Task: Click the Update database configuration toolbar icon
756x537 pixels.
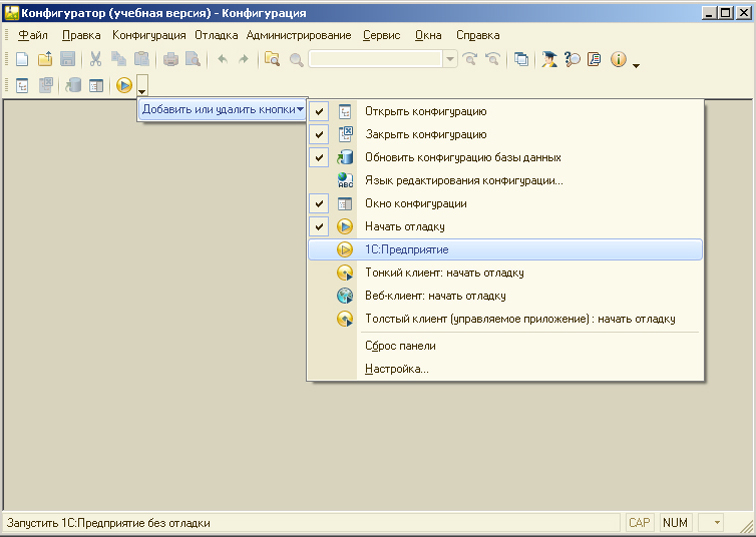Action: (x=73, y=85)
